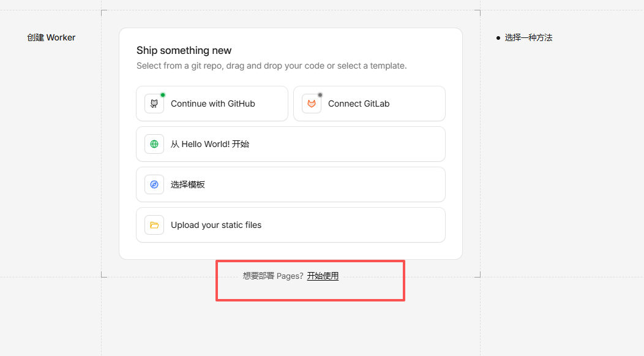The height and width of the screenshot is (356, 644).
Task: Click the Ship something new title
Action: (184, 50)
